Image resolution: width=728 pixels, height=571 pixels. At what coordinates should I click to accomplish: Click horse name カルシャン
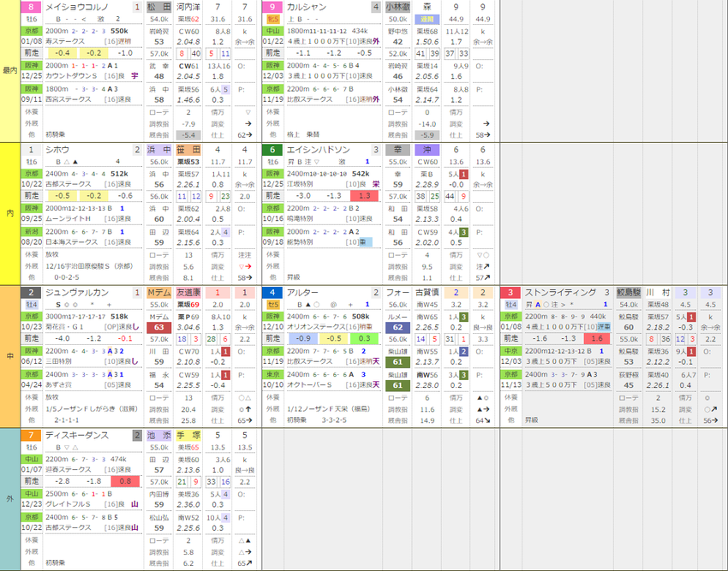307,7
